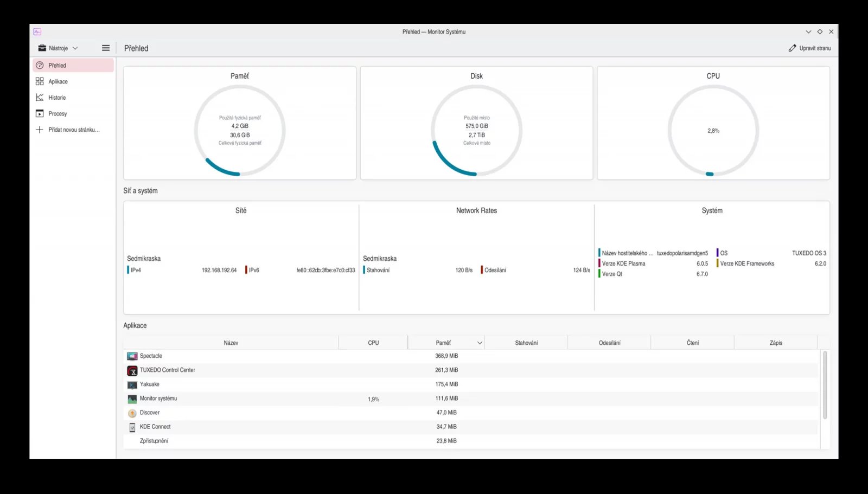
Task: Click the Yakuake terminal icon
Action: [x=132, y=384]
